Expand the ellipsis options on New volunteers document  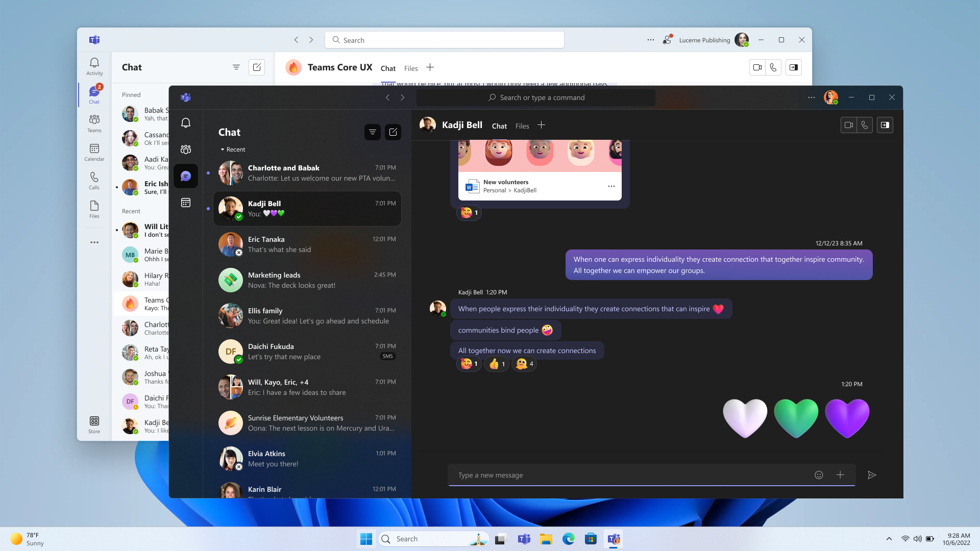click(x=611, y=186)
